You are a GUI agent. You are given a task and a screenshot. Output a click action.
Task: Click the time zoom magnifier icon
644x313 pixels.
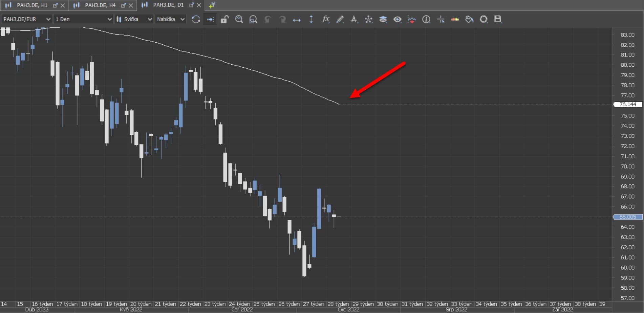click(x=239, y=19)
